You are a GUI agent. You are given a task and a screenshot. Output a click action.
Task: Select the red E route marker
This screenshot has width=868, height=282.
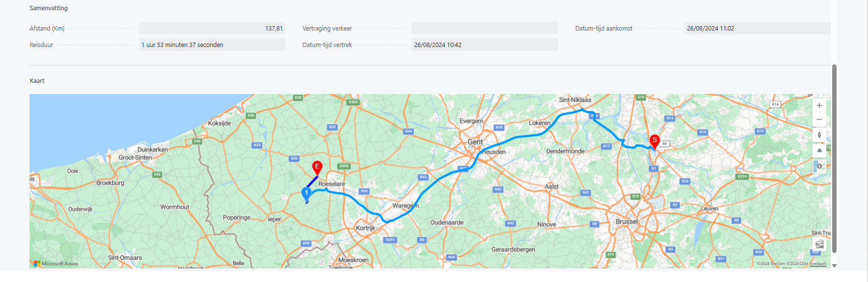[x=317, y=168]
